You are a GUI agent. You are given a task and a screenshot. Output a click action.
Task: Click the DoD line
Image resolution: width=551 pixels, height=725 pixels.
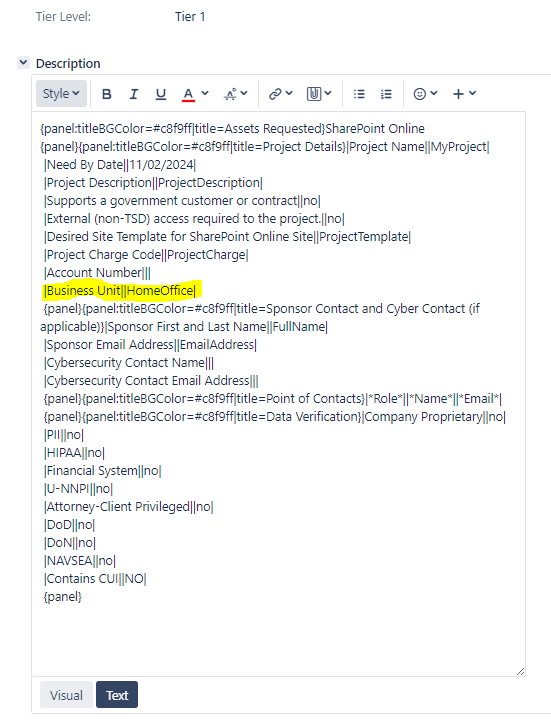(69, 525)
